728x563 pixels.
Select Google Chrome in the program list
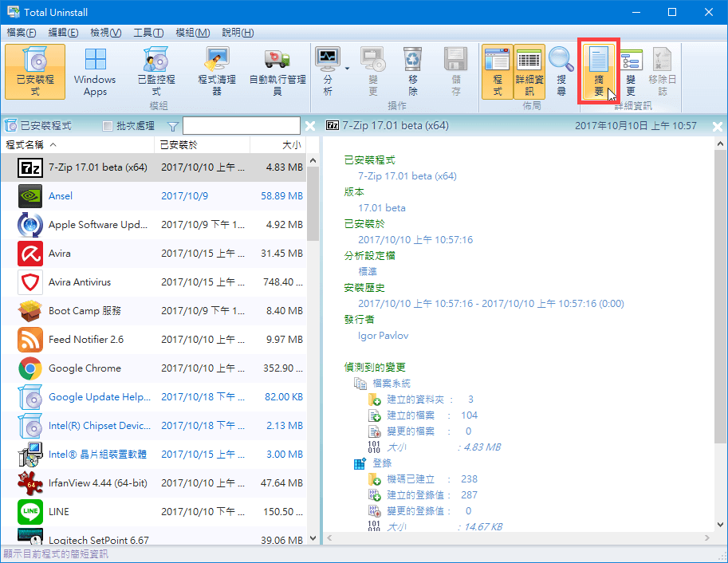(85, 368)
